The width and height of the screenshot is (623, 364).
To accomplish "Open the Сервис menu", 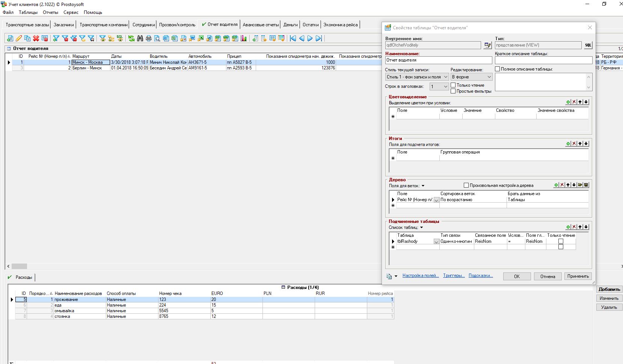I will pyautogui.click(x=71, y=12).
